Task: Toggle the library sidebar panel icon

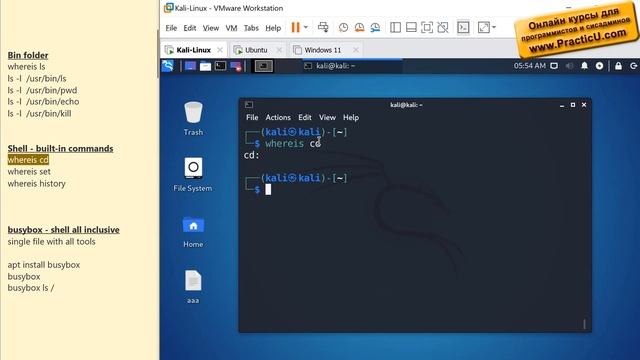Action: [x=395, y=27]
